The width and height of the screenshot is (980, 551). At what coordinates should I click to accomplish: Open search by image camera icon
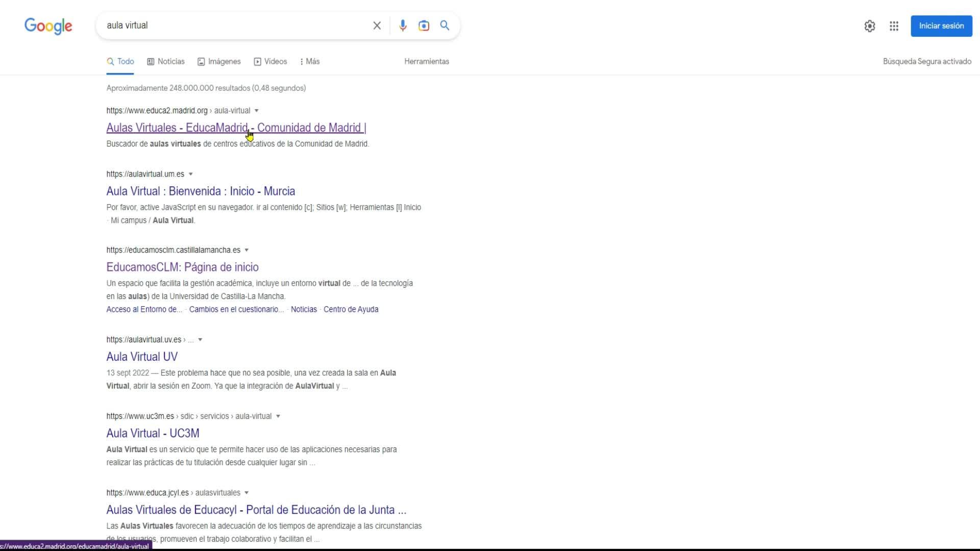click(424, 26)
